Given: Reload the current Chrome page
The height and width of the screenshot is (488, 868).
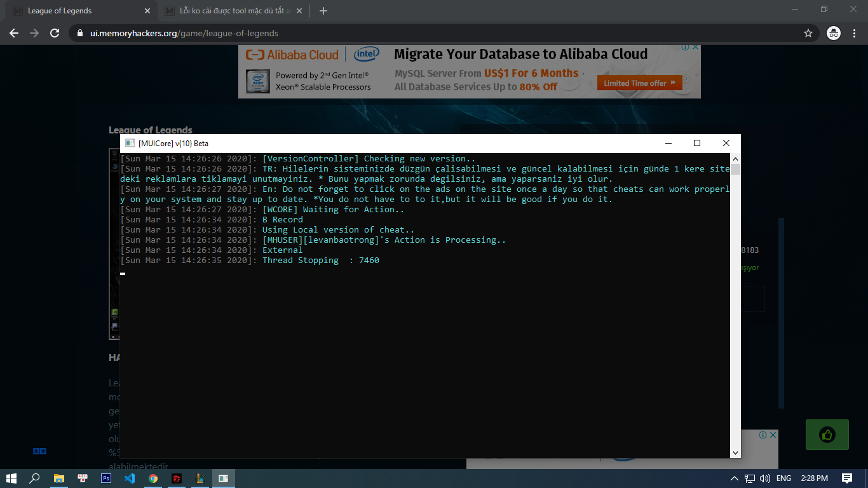Looking at the screenshot, I should (x=55, y=33).
